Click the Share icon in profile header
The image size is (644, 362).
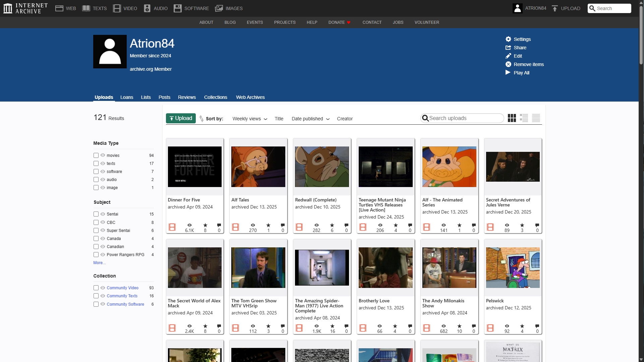click(x=508, y=48)
